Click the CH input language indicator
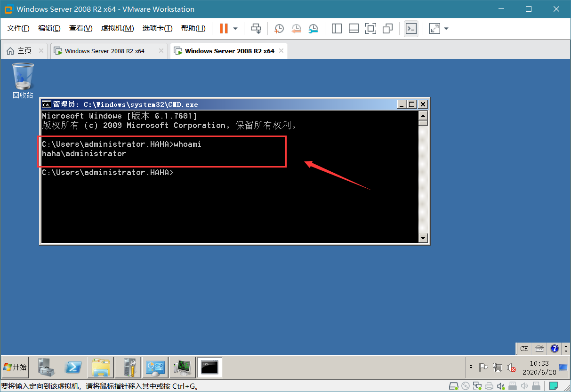Viewport: 571px width, 392px height. 524,349
